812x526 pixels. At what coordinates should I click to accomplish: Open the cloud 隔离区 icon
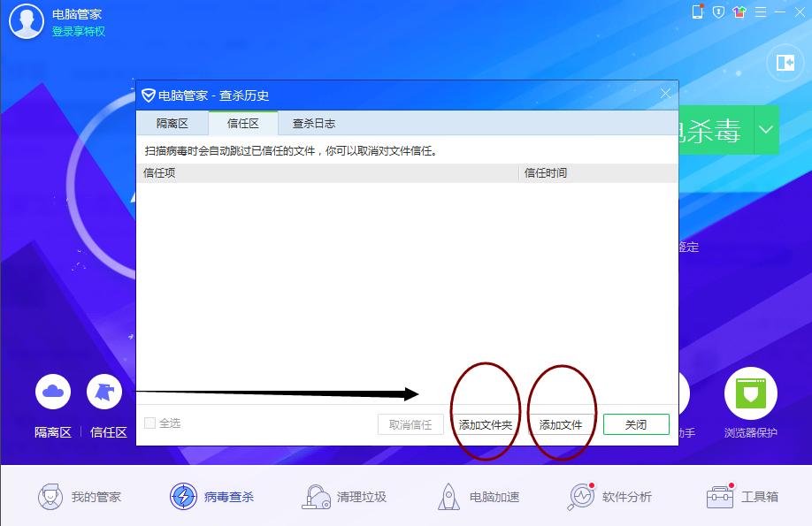(x=53, y=392)
